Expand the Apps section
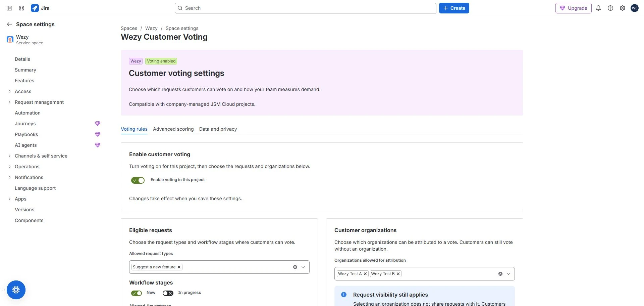This screenshot has width=644, height=306. [9, 199]
